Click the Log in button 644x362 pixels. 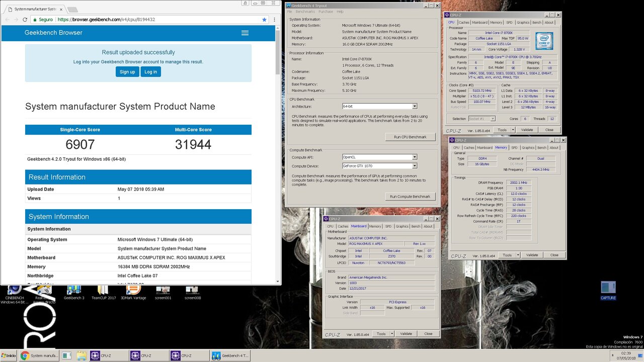pos(151,72)
